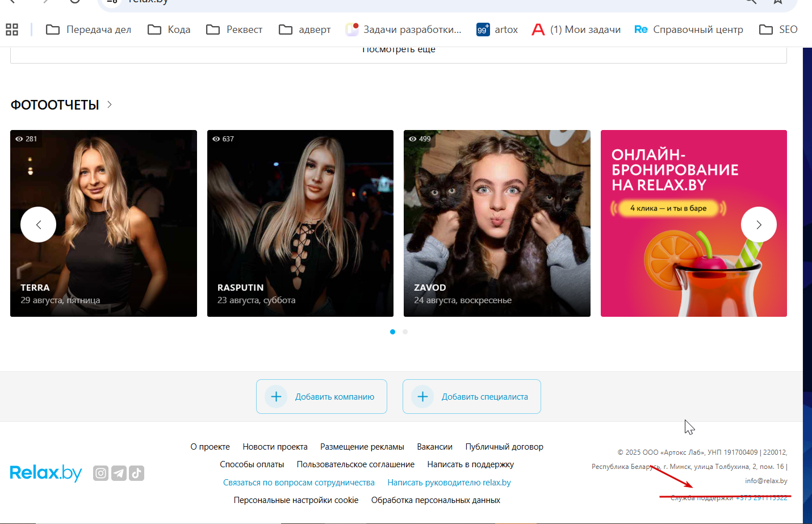Open the Задачи разработки bookmark

point(404,30)
